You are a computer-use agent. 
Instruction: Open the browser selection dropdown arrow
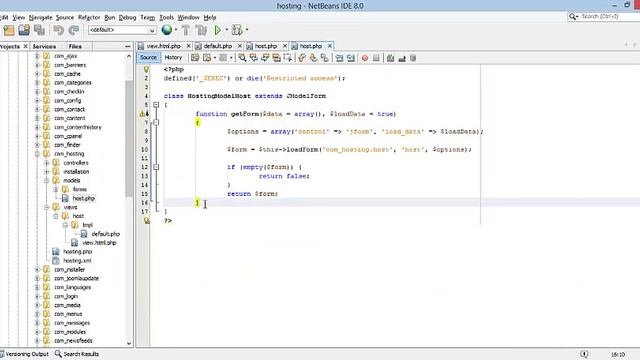(x=176, y=30)
